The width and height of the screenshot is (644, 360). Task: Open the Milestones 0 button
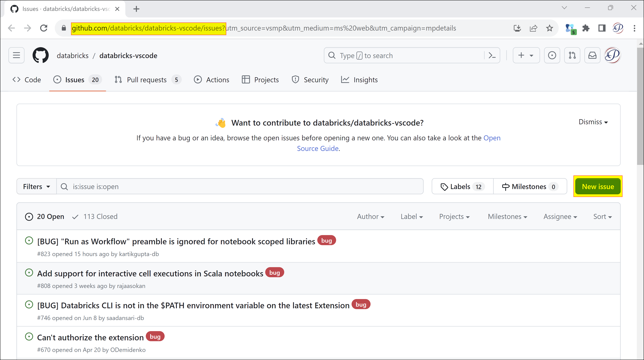[x=530, y=186]
